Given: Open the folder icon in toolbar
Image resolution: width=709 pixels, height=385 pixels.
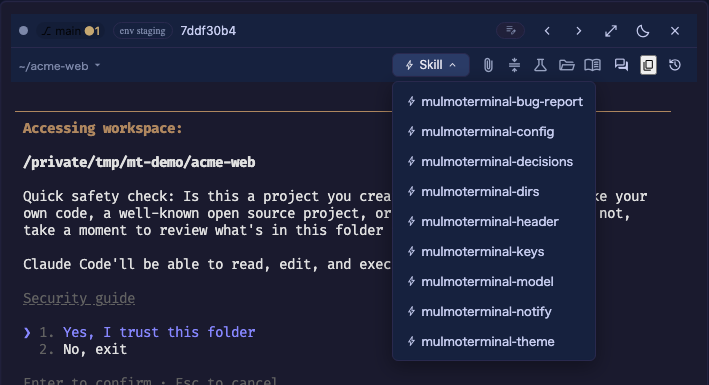Looking at the screenshot, I should coord(566,65).
